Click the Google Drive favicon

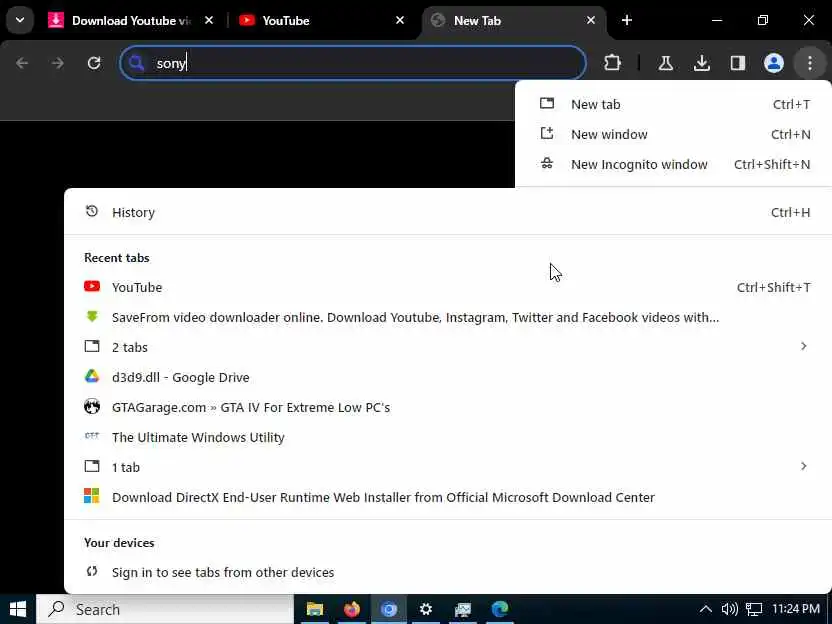92,376
